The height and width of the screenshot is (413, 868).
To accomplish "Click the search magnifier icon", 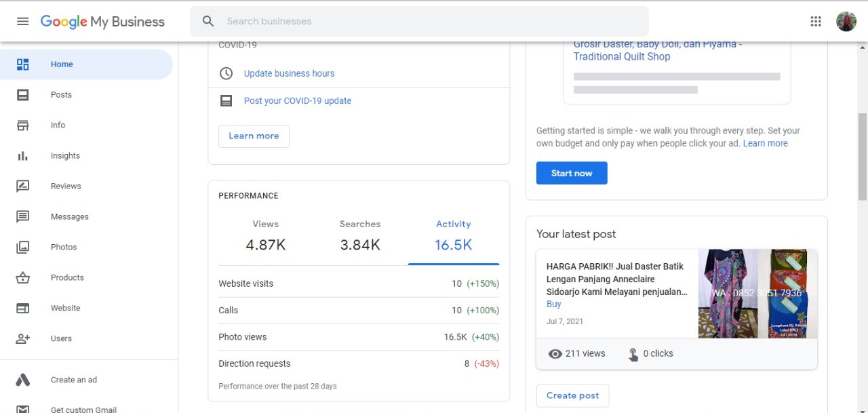I will pyautogui.click(x=208, y=21).
